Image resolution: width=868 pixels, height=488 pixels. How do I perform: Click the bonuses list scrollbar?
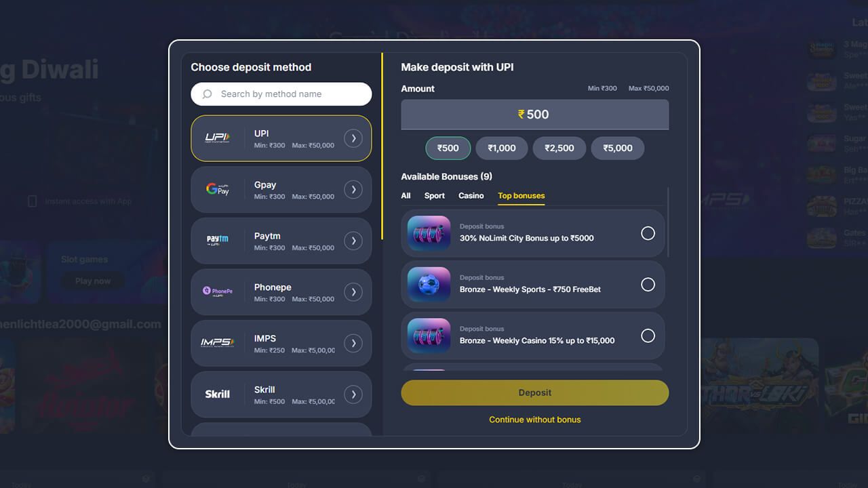tap(668, 222)
